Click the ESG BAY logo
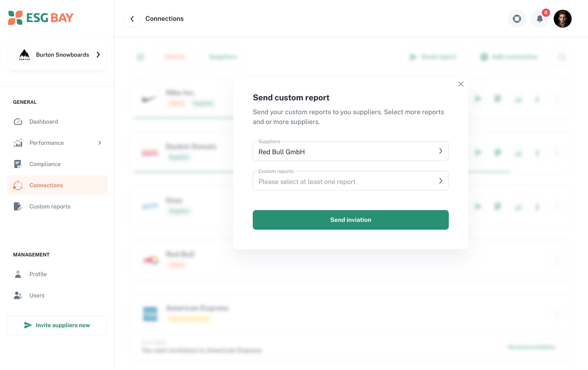This screenshot has width=588, height=370. (41, 18)
